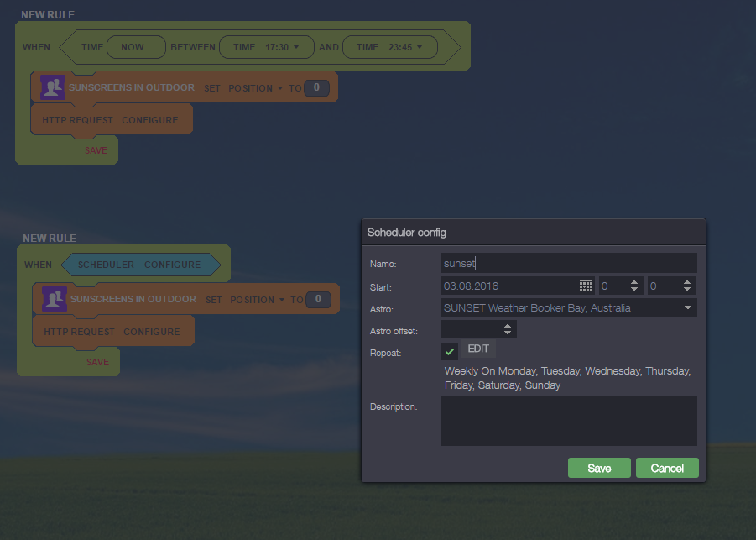This screenshot has height=540, width=756.
Task: Adjust the Start hour stepper
Action: click(x=634, y=286)
